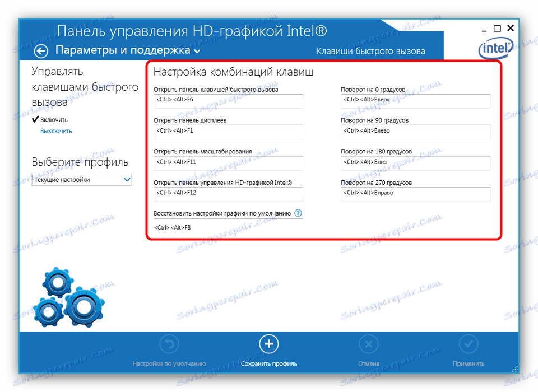The width and height of the screenshot is (538, 392).
Task: Click the window resize grip in corner
Action: coord(514,369)
